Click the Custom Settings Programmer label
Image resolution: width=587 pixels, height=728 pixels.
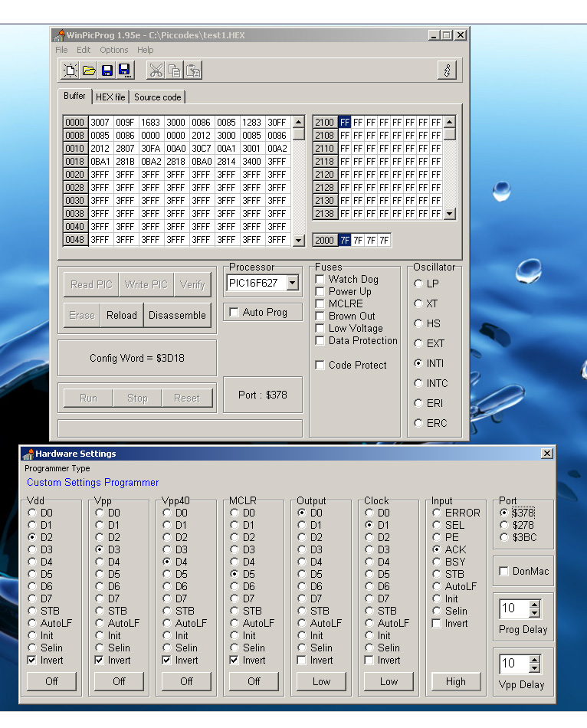[93, 482]
